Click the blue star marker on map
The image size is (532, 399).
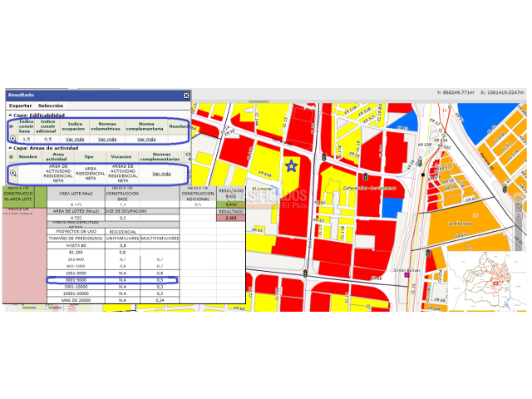click(291, 165)
